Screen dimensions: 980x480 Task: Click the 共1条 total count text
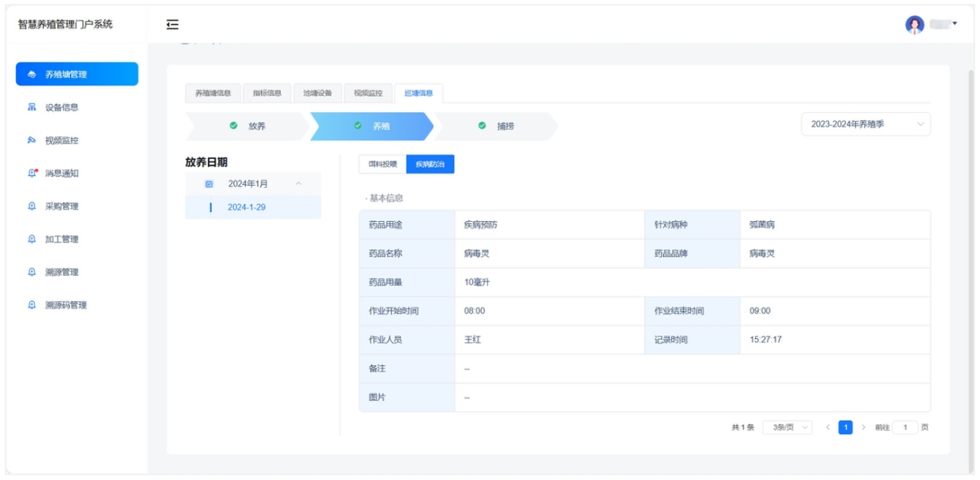click(743, 428)
